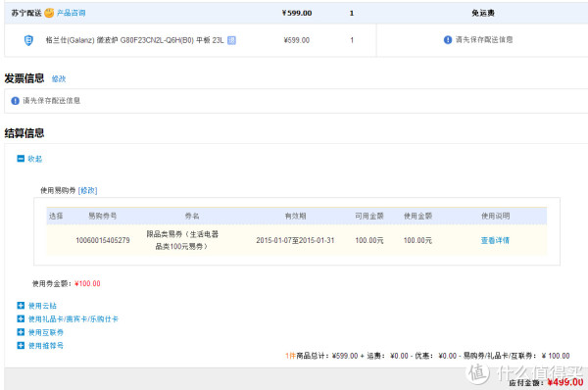Collapse the settlement section with 收起
Image resolution: width=588 pixels, height=390 pixels.
[35, 159]
